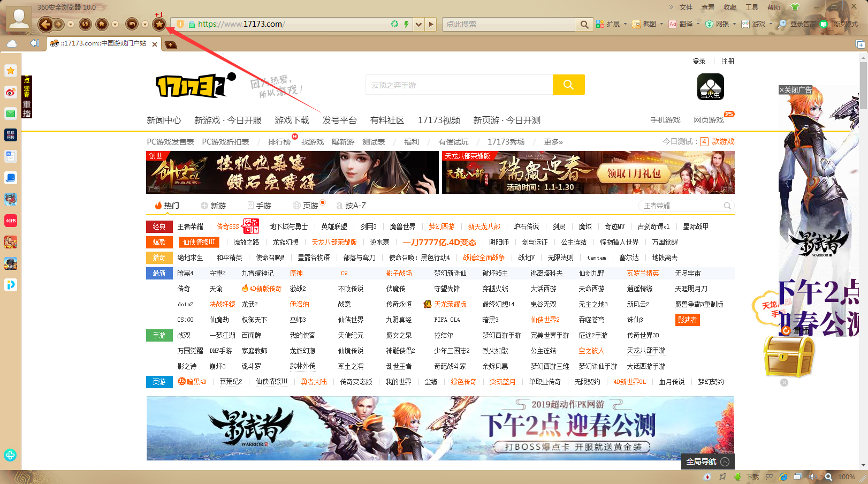The image size is (868, 484).
Task: Click the 100% zoom level control
Action: 846,477
